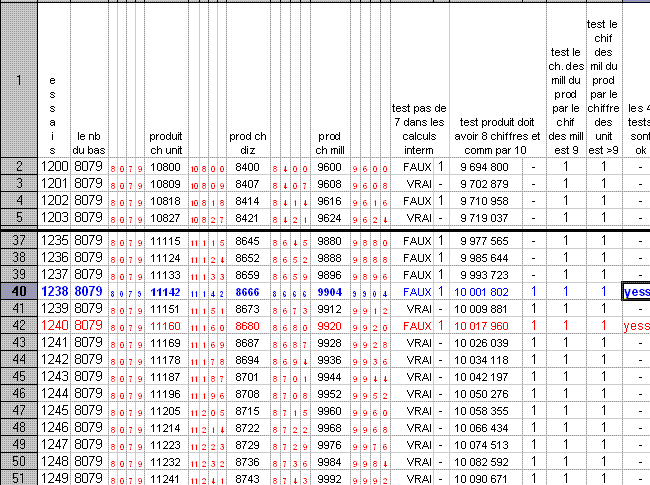Select the blue 11142 cell
Screen dimensions: 650x485
(165, 291)
